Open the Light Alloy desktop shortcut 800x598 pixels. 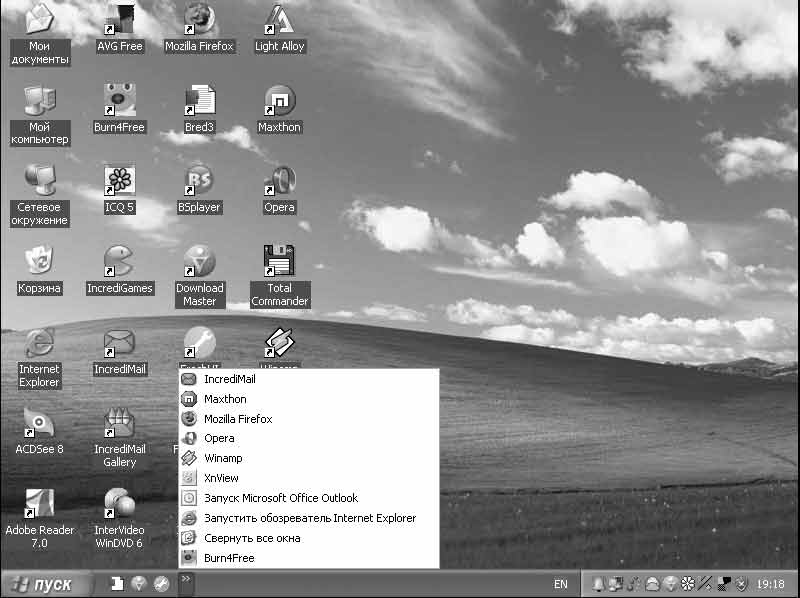pyautogui.click(x=280, y=28)
